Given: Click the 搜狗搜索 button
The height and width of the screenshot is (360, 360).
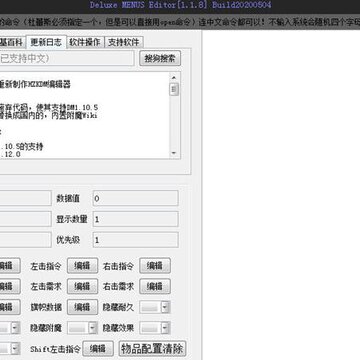Looking at the screenshot, I should 160,58.
